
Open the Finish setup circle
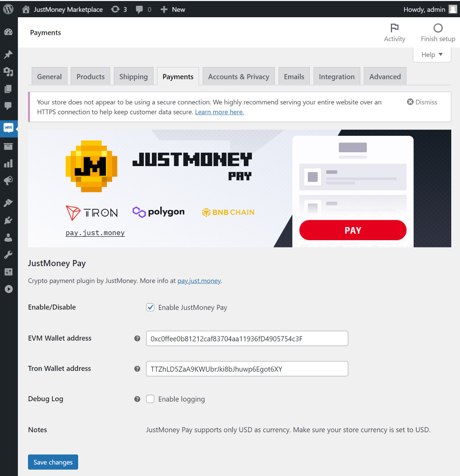[438, 33]
